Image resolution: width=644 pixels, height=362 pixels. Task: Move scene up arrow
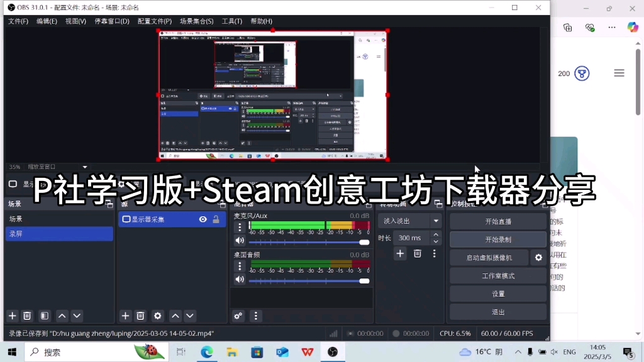coord(62,315)
